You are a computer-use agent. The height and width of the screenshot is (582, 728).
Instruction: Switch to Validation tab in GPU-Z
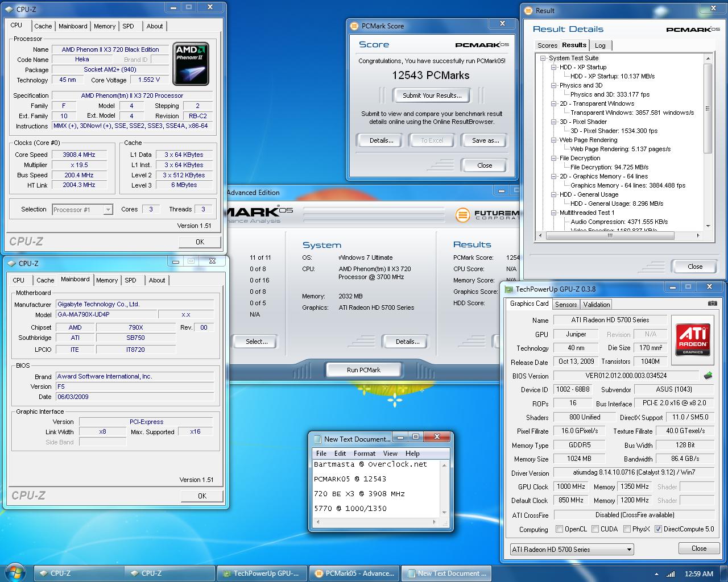pyautogui.click(x=597, y=305)
